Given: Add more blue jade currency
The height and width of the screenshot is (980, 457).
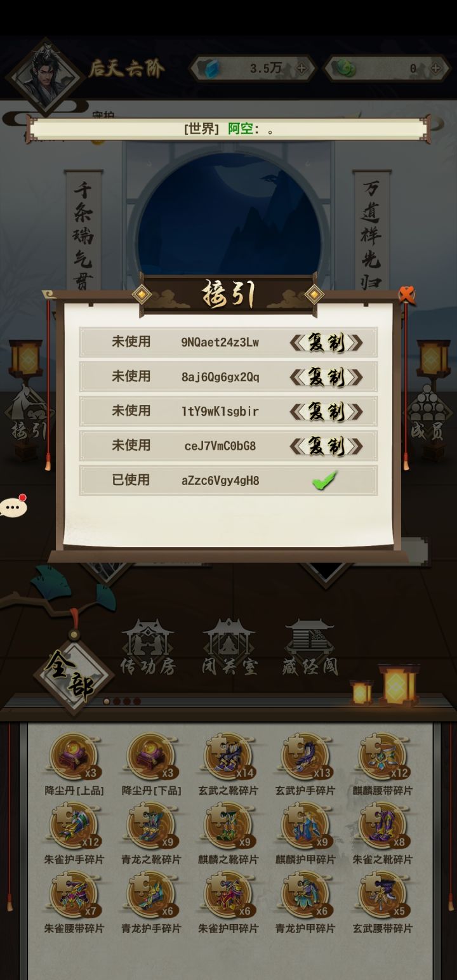Looking at the screenshot, I should (301, 68).
